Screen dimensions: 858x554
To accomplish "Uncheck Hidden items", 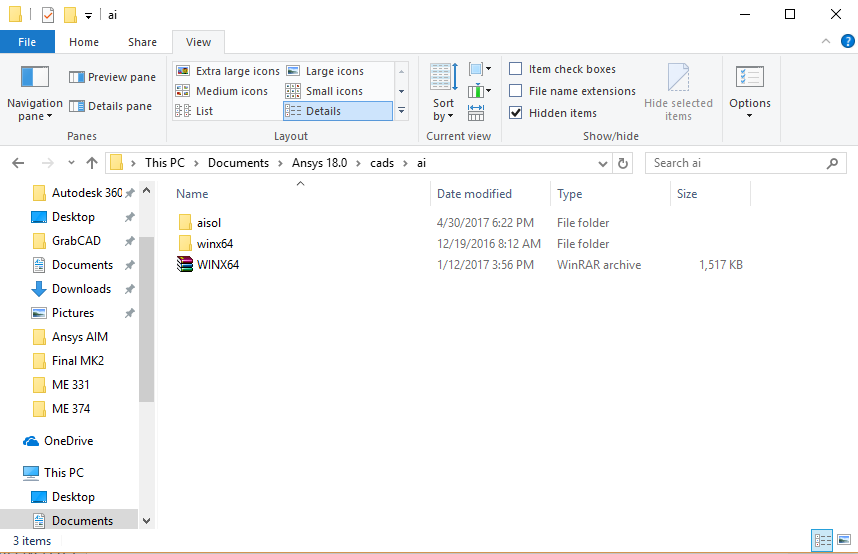I will (x=515, y=113).
